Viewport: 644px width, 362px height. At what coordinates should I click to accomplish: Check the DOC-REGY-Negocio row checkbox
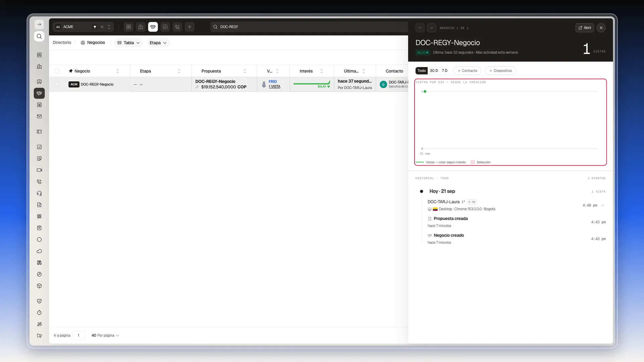point(57,84)
